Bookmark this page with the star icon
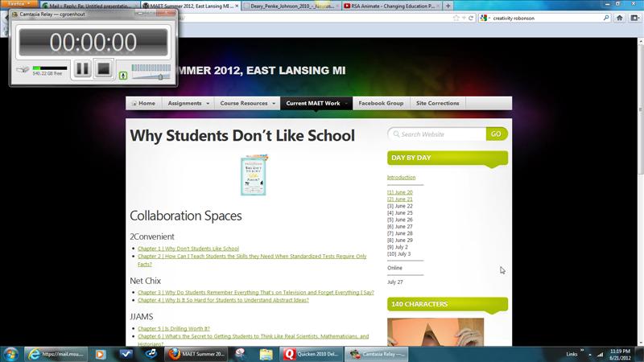Image resolution: width=644 pixels, height=362 pixels. point(456,18)
